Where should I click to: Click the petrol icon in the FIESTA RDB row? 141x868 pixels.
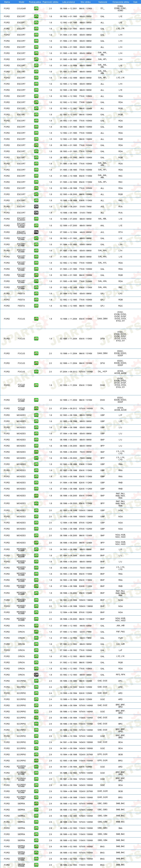pyautogui.click(x=36, y=299)
